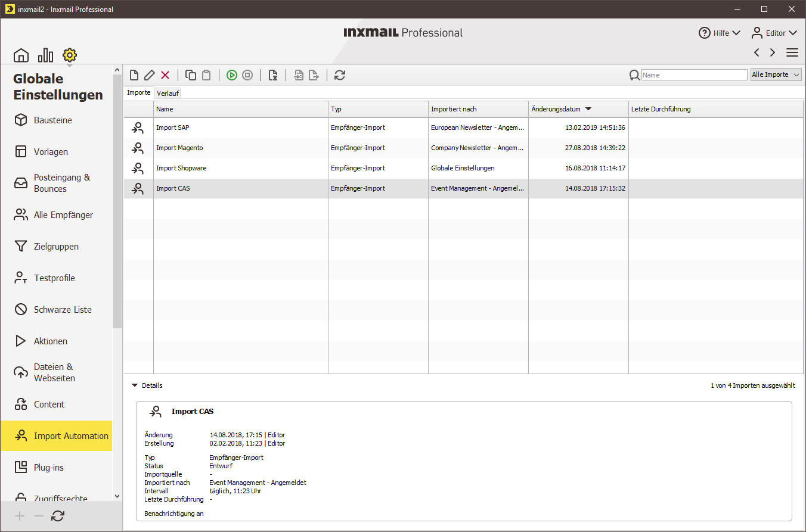Click the Globale Einstellungen table cell
The width and height of the screenshot is (806, 532).
478,168
